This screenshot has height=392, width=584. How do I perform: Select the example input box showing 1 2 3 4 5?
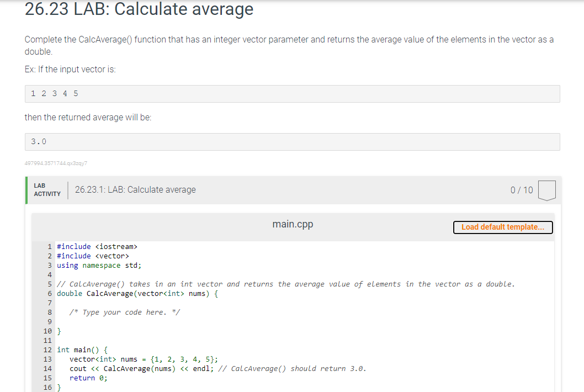tap(293, 93)
